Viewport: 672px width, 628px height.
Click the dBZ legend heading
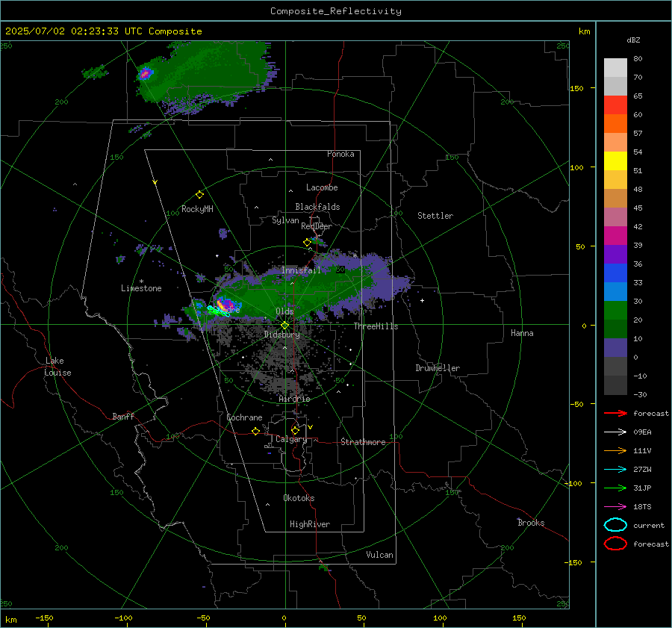tap(633, 40)
